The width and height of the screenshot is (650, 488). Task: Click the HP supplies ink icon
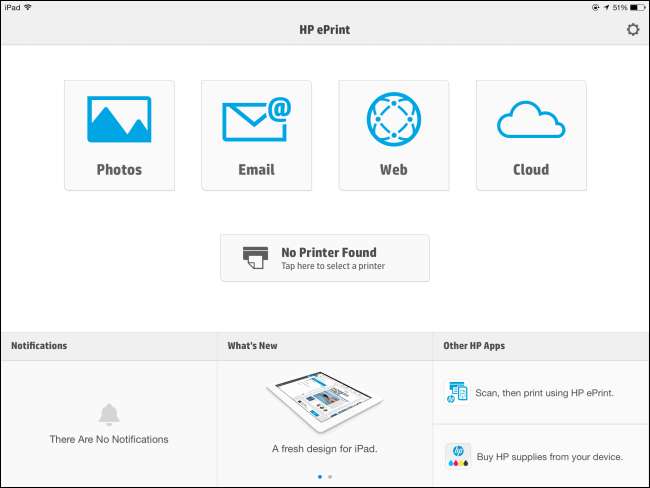pyautogui.click(x=457, y=456)
